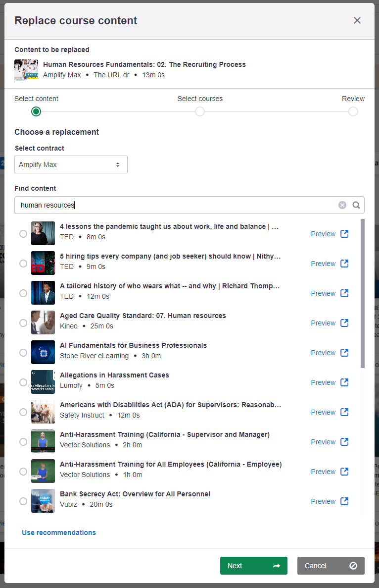Click thumbnail of A tailored history talk
Screen dimensions: 379x588
coord(43,292)
